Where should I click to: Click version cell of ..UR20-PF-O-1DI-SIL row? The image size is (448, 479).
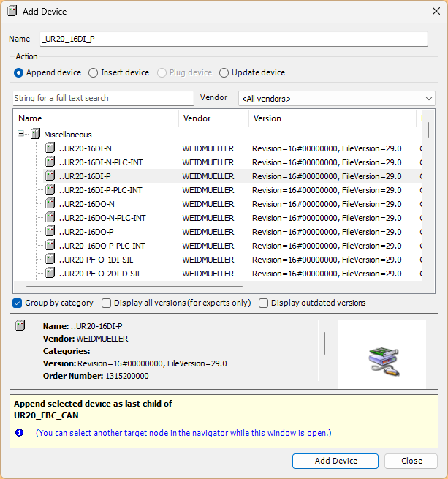pyautogui.click(x=327, y=260)
